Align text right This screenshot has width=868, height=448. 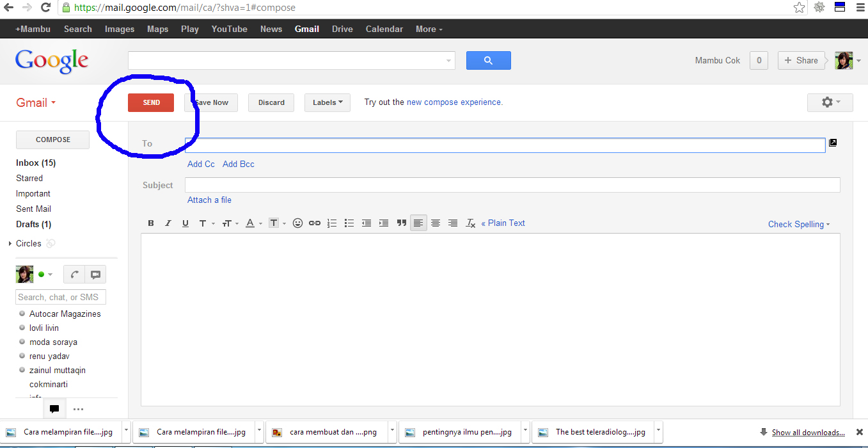click(x=453, y=223)
